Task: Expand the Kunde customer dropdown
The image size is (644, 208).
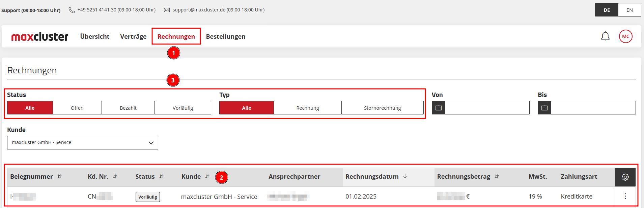Action: coord(83,143)
